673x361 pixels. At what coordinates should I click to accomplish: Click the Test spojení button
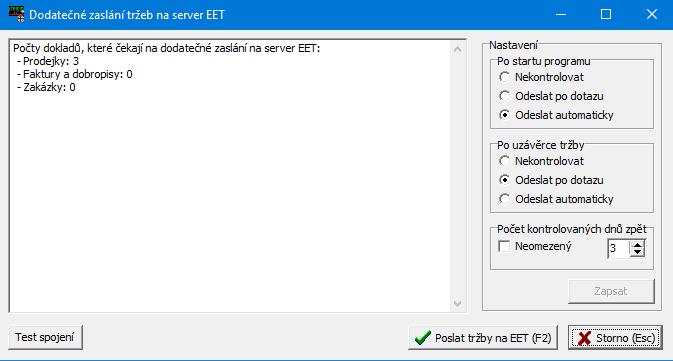[45, 337]
